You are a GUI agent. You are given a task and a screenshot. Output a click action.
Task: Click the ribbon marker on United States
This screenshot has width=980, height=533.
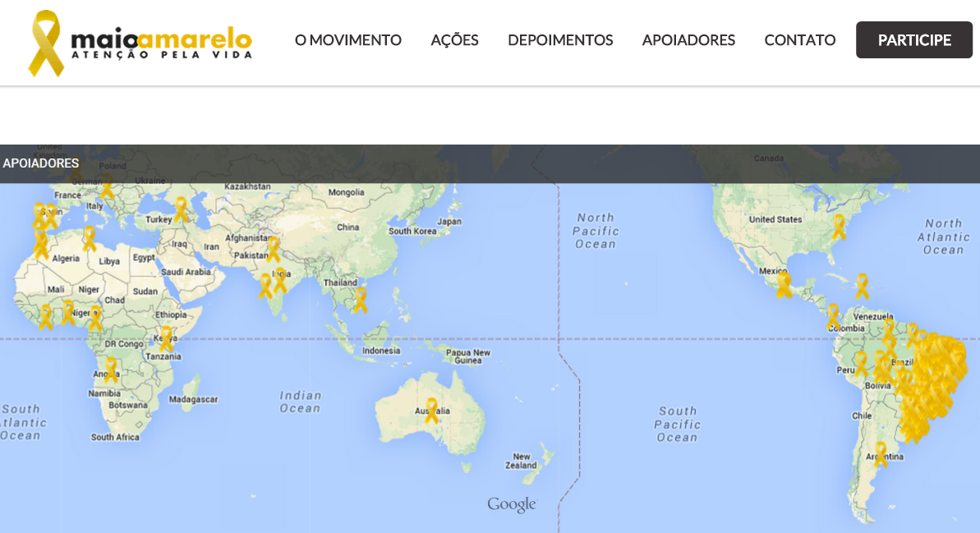tap(839, 227)
